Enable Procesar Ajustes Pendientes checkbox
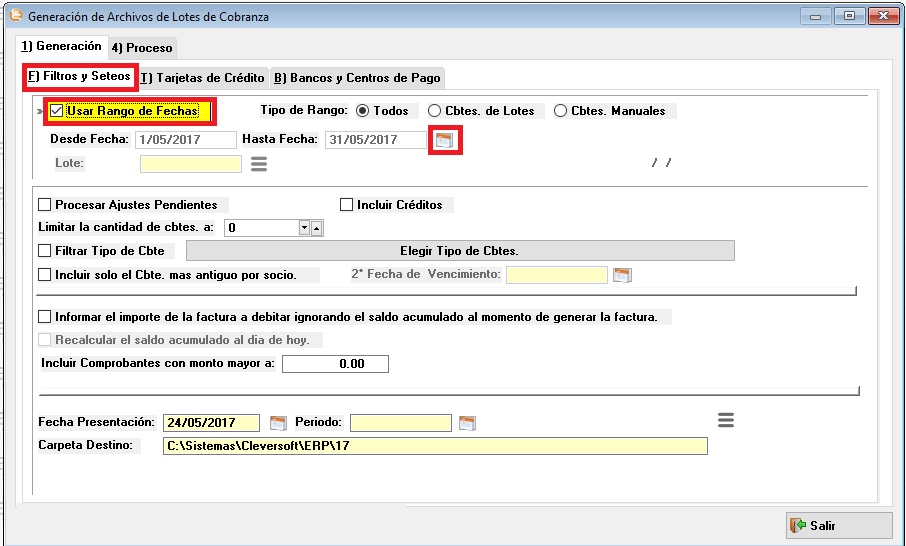This screenshot has width=906, height=546. [44, 205]
